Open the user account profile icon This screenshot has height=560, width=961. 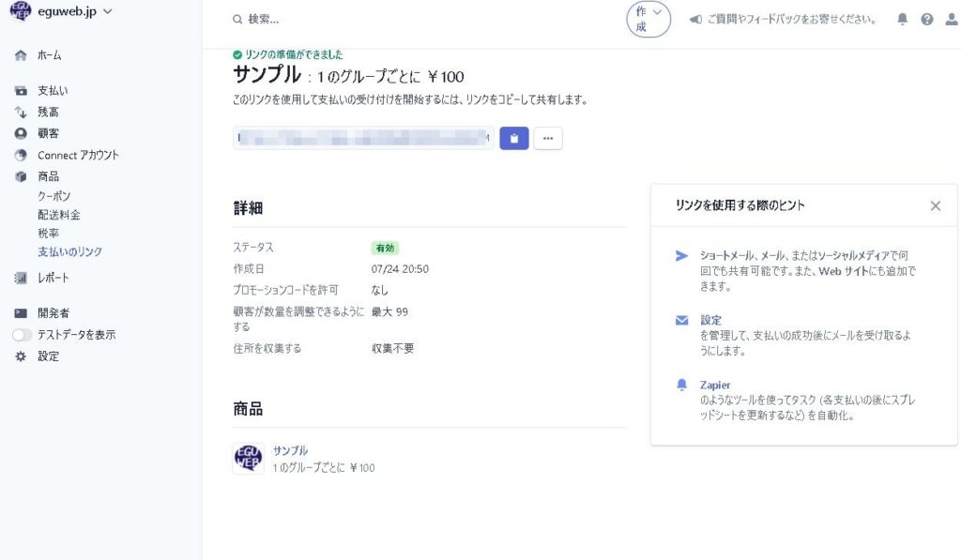click(x=949, y=19)
